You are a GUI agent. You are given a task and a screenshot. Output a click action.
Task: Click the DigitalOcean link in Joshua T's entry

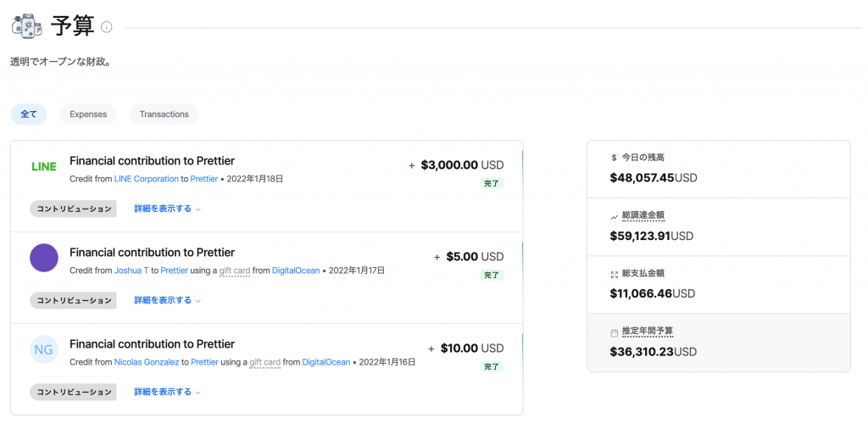(296, 271)
